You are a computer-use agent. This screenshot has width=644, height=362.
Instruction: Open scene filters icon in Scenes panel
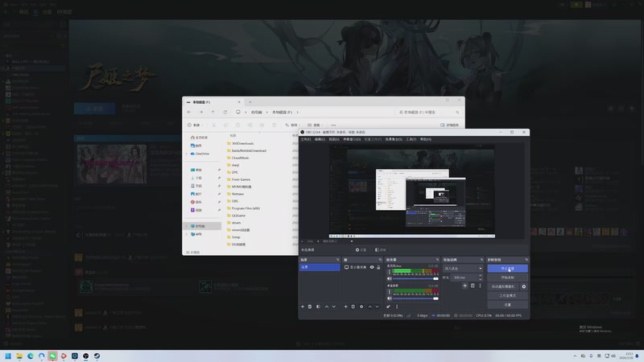pyautogui.click(x=318, y=306)
